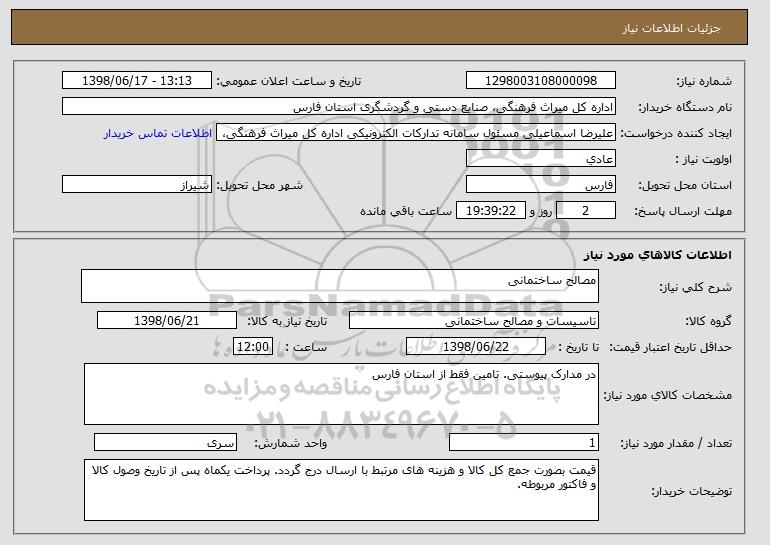Click the شماره نیاز label
The height and width of the screenshot is (545, 770).
coord(704,81)
